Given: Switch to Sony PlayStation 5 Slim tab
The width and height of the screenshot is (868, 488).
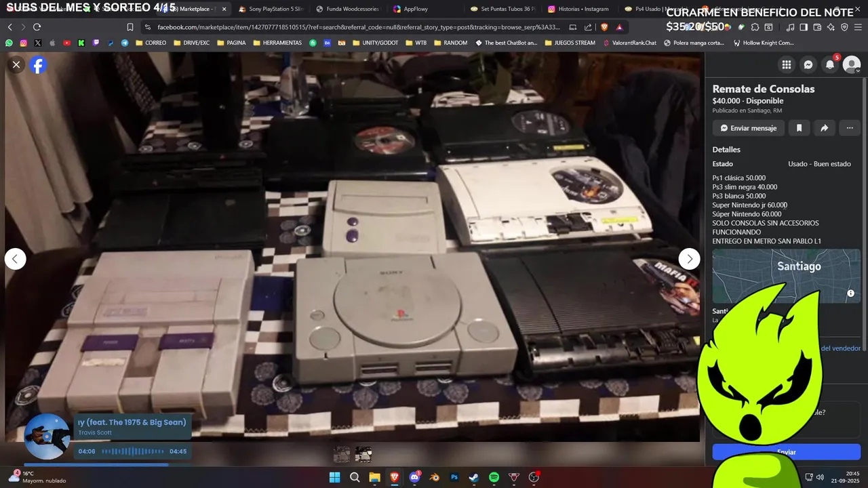Looking at the screenshot, I should tap(271, 9).
